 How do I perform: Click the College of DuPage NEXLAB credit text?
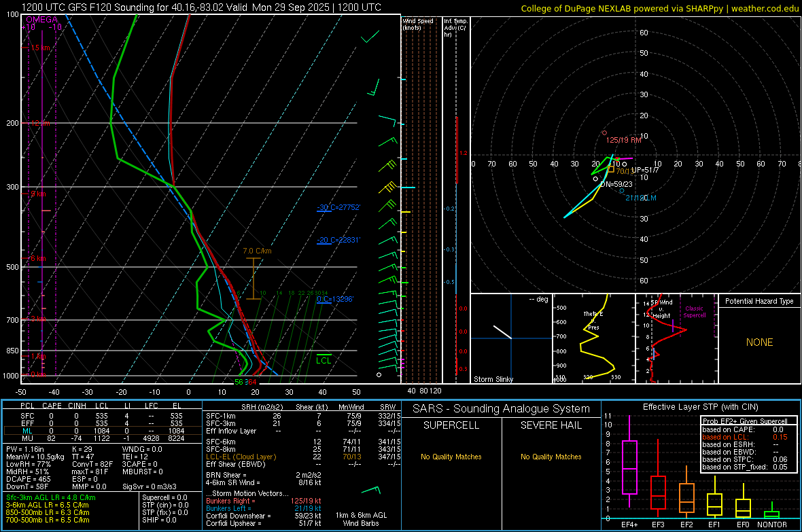(659, 8)
